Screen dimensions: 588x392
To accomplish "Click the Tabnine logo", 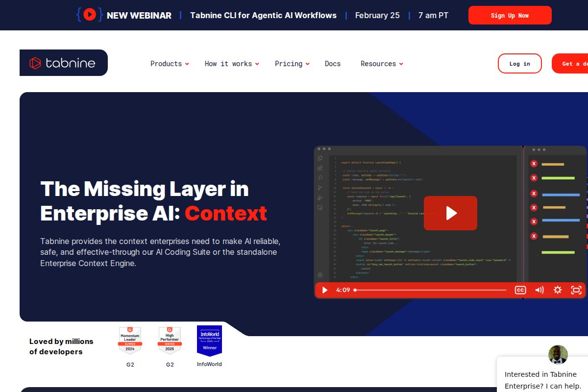I will tap(63, 63).
